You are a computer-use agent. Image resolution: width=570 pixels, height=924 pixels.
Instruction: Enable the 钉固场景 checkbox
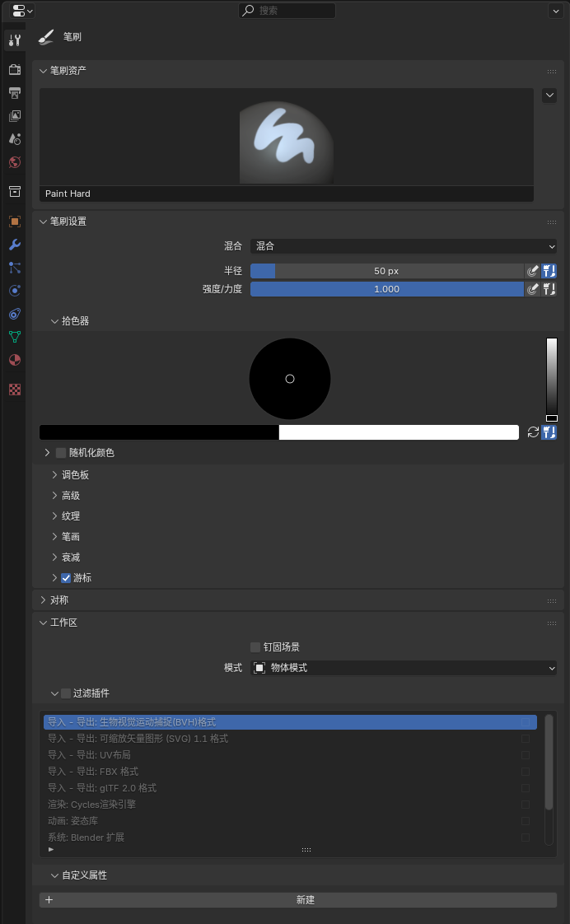255,647
